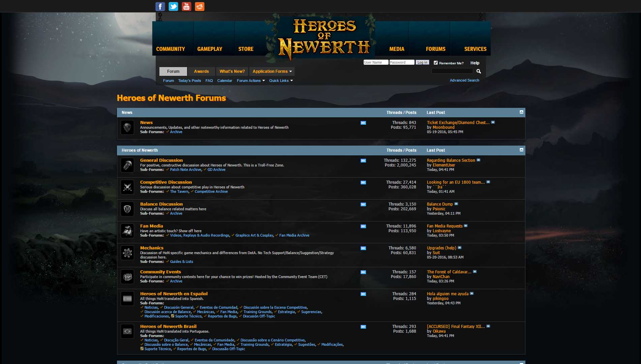Open the STORE navigation item
Image resolution: width=641 pixels, height=364 pixels.
(246, 49)
